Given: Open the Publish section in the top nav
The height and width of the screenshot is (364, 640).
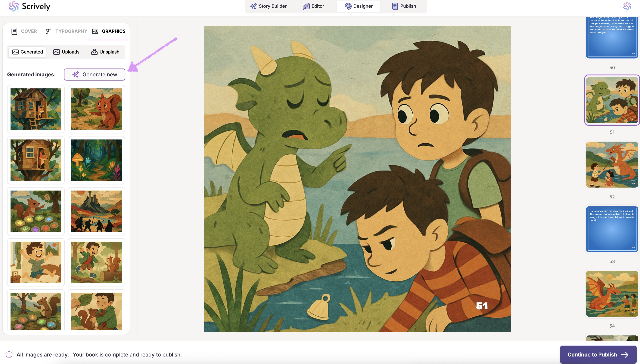Looking at the screenshot, I should [404, 6].
